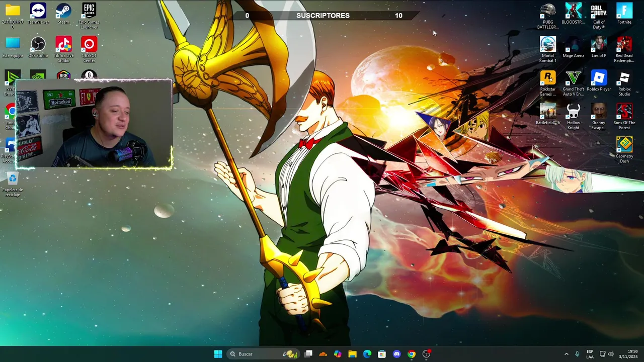Open the Windows Start menu

[x=218, y=354]
